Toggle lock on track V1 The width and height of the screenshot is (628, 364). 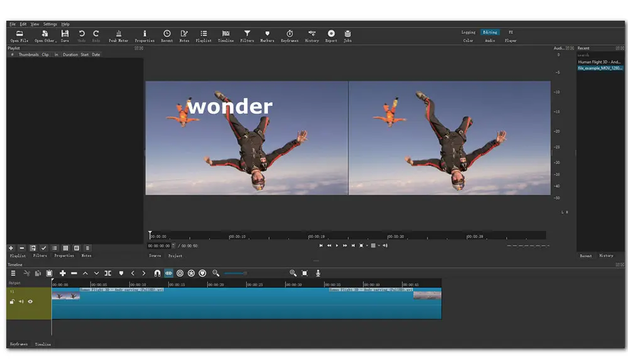pos(12,301)
